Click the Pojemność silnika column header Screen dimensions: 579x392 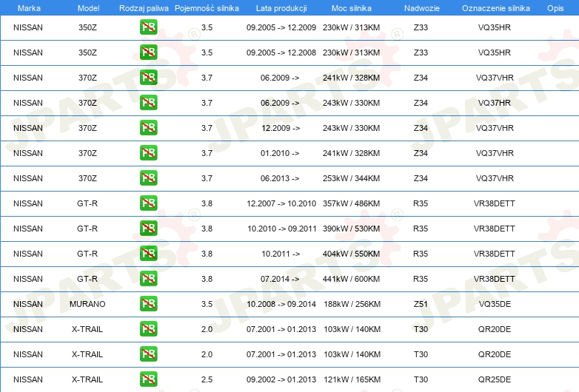207,8
